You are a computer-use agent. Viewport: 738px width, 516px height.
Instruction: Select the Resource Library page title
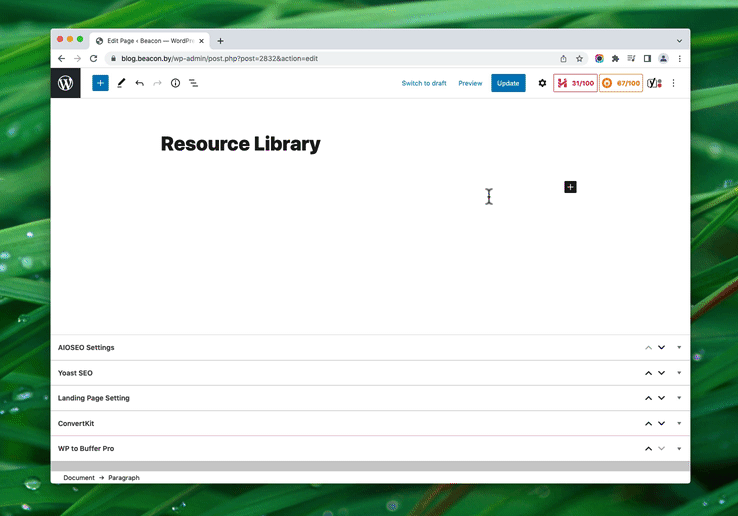click(x=241, y=144)
